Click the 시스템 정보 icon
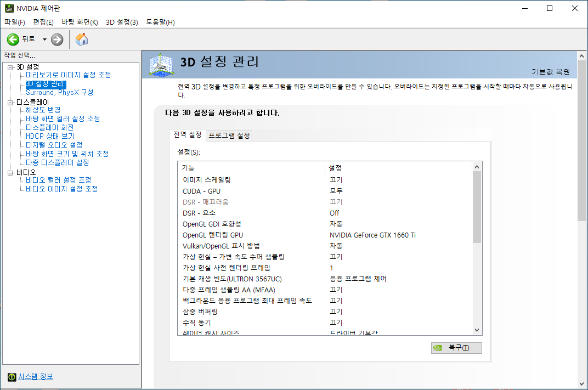 12,377
